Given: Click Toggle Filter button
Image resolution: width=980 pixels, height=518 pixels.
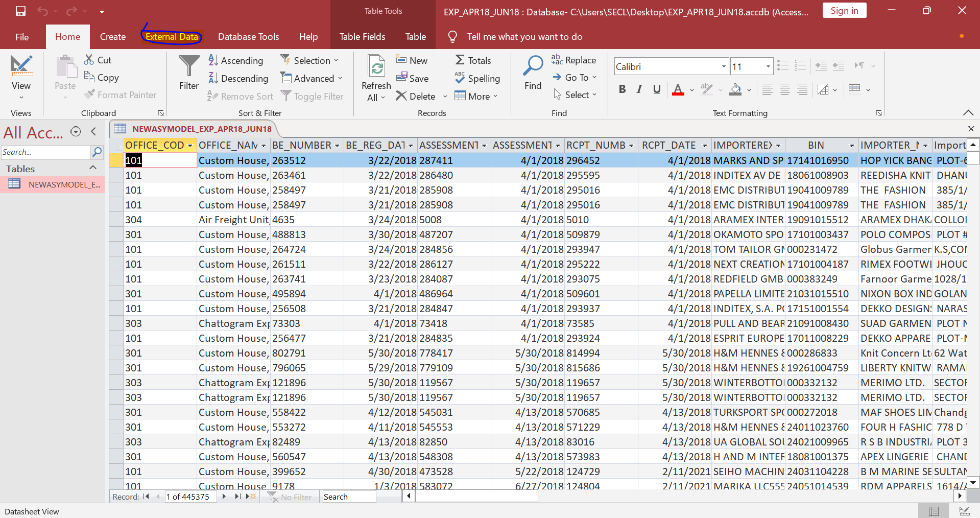Looking at the screenshot, I should (312, 96).
